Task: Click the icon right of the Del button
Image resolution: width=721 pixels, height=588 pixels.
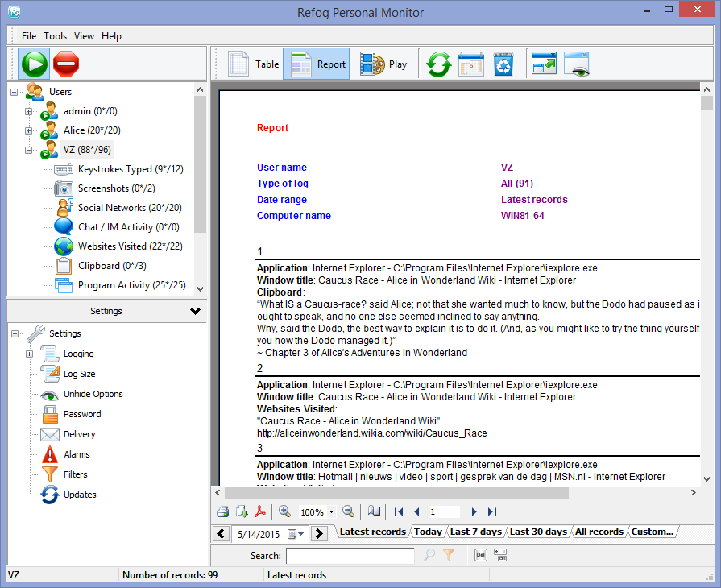Action: [500, 555]
